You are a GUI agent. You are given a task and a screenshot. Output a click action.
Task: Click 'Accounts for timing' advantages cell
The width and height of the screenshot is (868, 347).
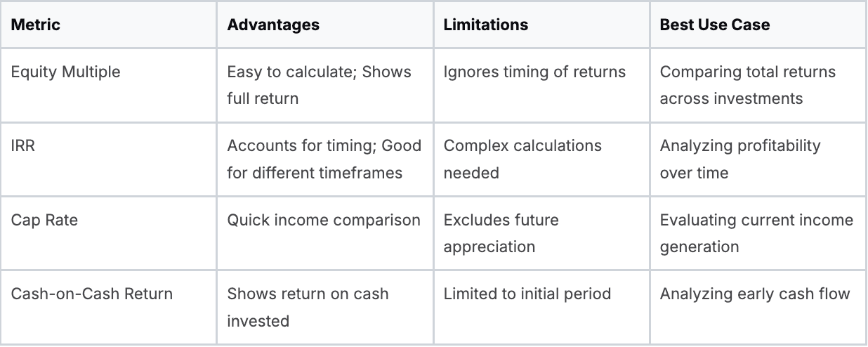point(324,159)
